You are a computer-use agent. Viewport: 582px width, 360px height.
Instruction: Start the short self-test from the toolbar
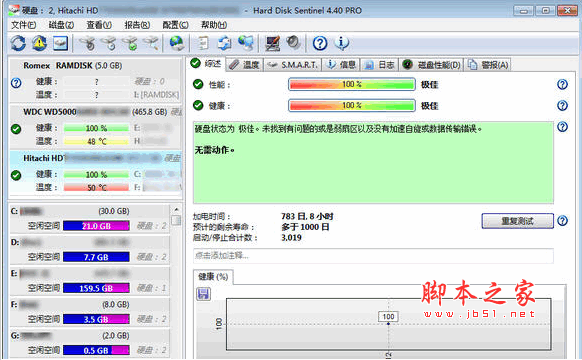point(87,43)
